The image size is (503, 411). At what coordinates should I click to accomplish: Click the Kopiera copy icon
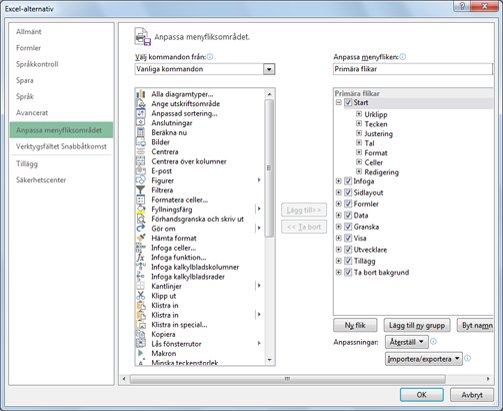tap(141, 334)
